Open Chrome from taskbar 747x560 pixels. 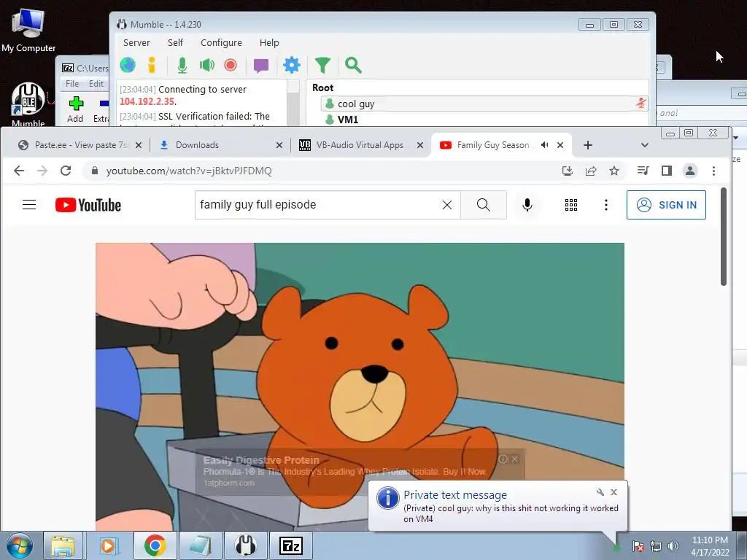(x=155, y=545)
